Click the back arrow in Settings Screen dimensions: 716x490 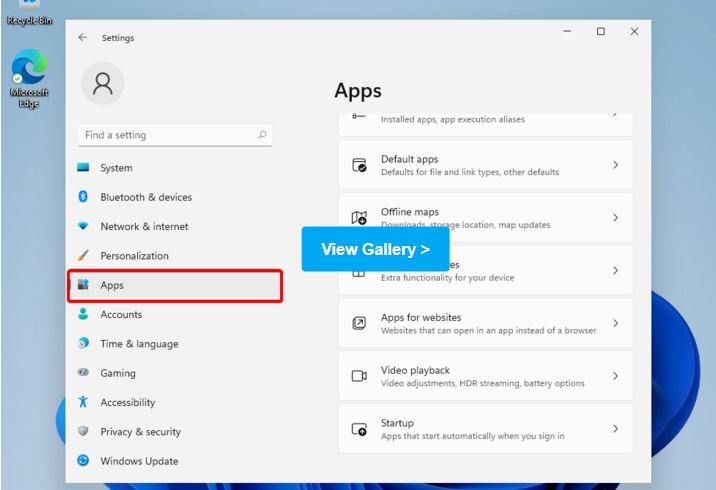[82, 37]
